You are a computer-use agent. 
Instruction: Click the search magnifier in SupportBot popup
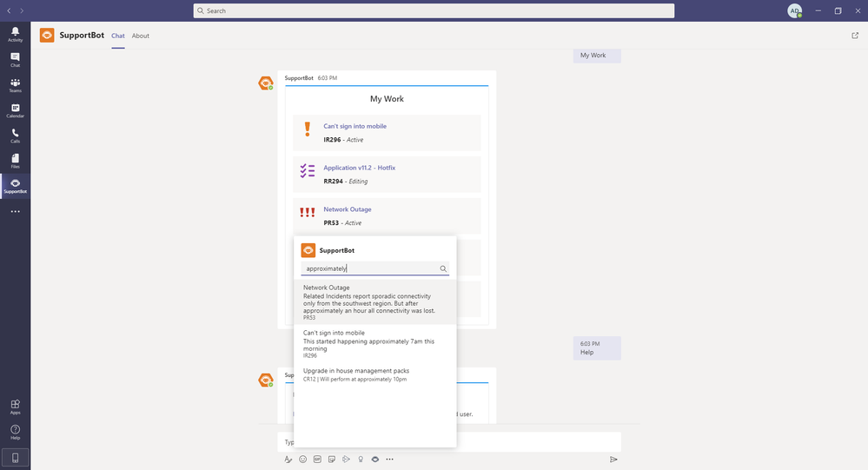tap(443, 268)
